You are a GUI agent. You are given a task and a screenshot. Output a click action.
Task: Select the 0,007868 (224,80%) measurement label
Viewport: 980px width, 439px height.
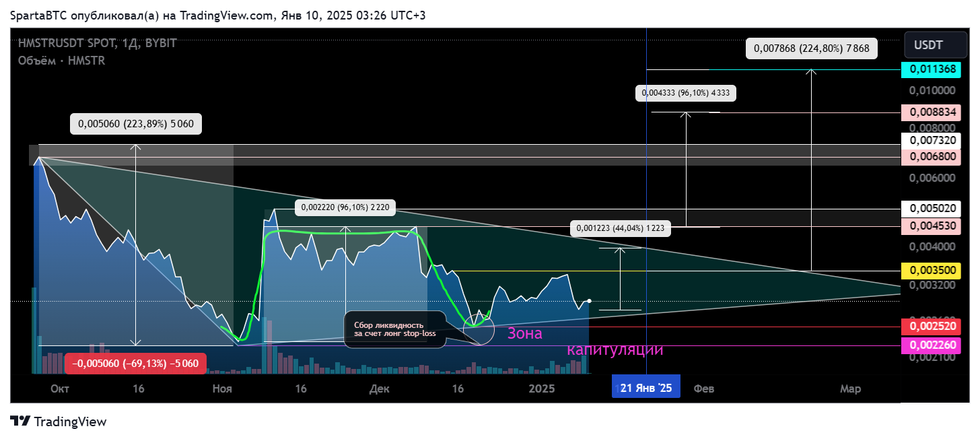[x=812, y=48]
